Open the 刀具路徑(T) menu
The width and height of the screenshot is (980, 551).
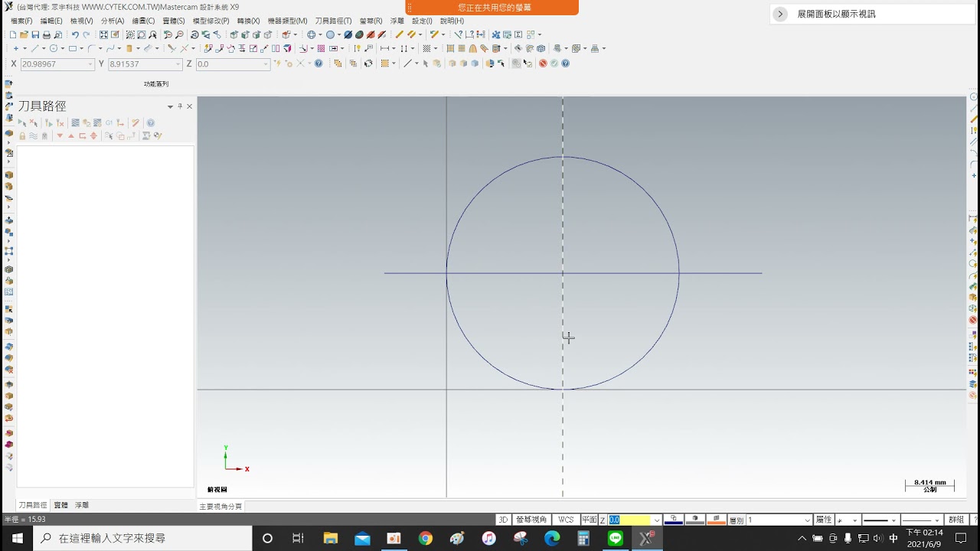coord(334,21)
